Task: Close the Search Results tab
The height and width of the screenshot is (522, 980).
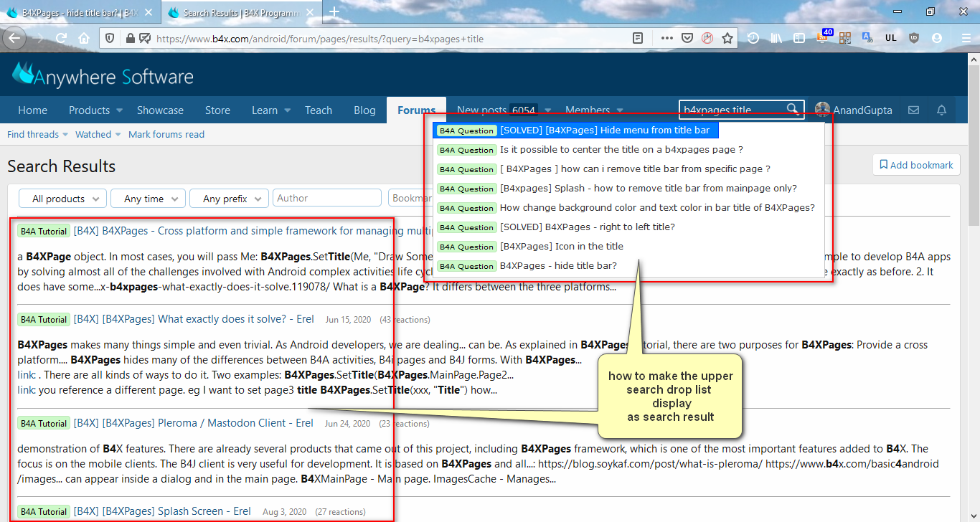Action: coord(311,12)
